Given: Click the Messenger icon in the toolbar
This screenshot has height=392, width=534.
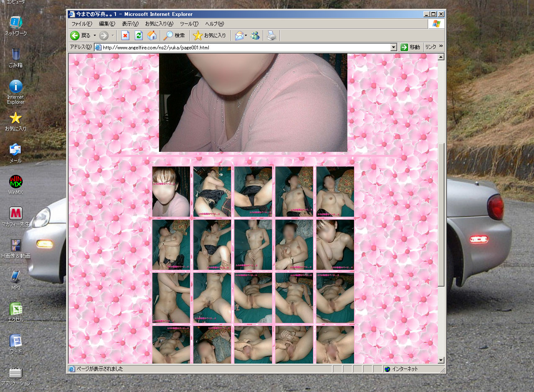Looking at the screenshot, I should [x=255, y=36].
